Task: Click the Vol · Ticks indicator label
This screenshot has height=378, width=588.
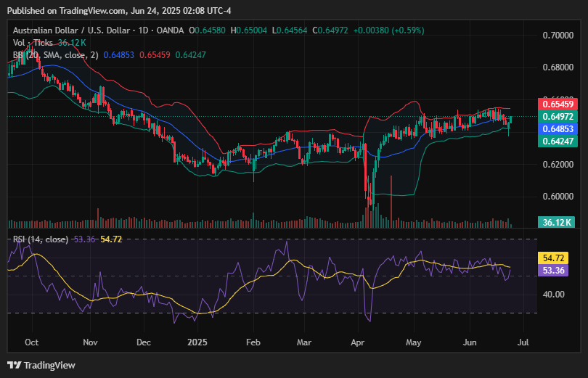Action: pos(33,43)
